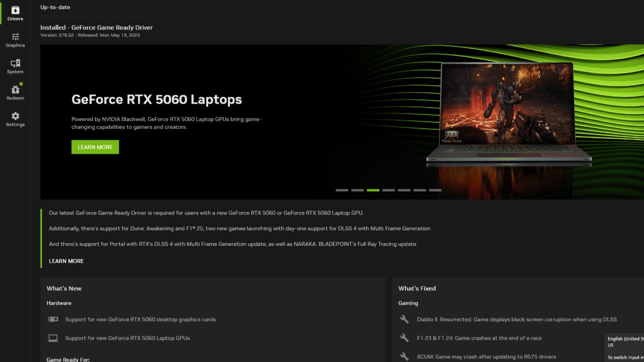Image resolution: width=644 pixels, height=362 pixels.
Task: Click the What's Fixed heading
Action: 417,288
